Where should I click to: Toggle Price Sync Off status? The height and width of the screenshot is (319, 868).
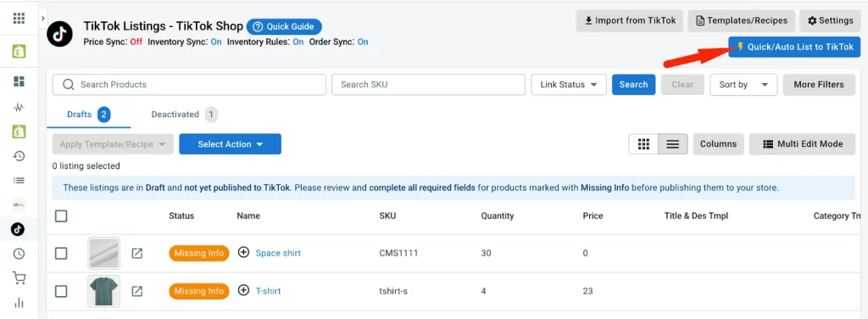tap(136, 42)
